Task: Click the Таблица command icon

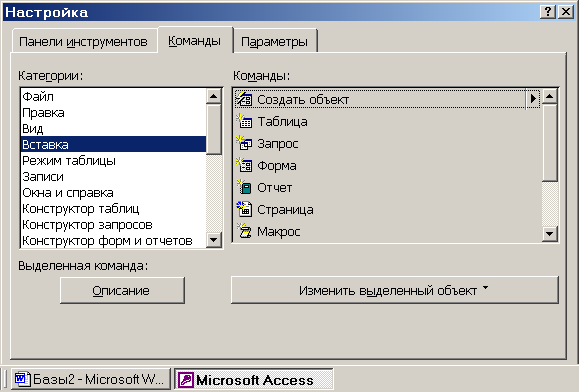Action: click(244, 121)
